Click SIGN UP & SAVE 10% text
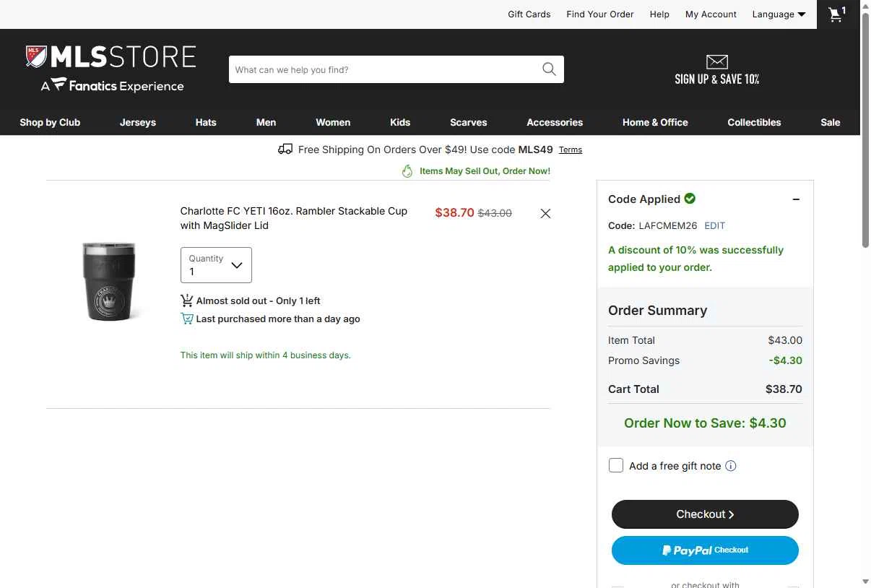 tap(717, 79)
